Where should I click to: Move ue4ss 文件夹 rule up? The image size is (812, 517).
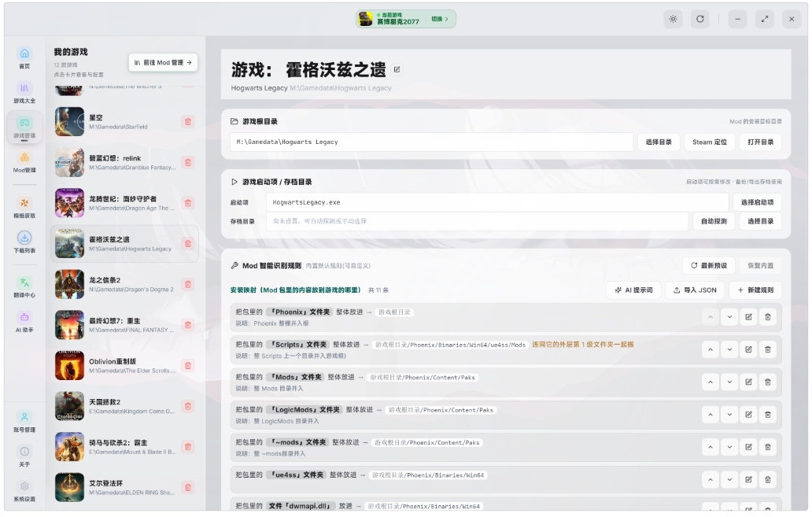coord(710,480)
